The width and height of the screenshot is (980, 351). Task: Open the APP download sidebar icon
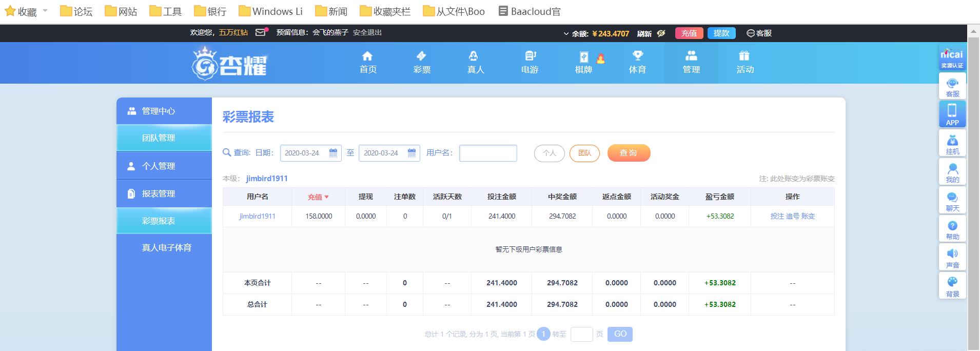tap(952, 114)
